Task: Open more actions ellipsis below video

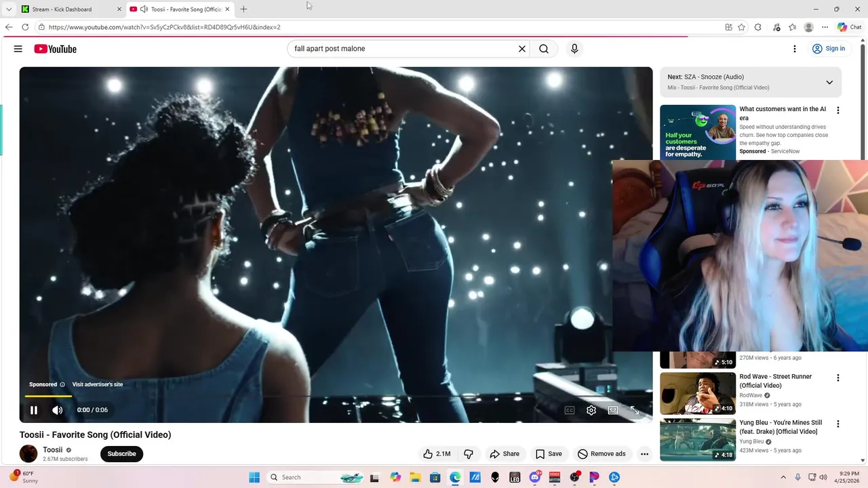Action: pos(644,454)
